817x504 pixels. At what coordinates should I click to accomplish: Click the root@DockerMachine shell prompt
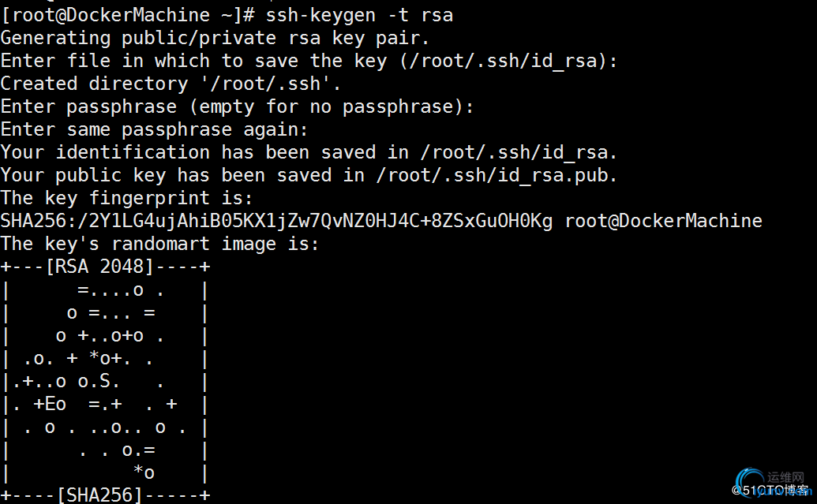(128, 15)
